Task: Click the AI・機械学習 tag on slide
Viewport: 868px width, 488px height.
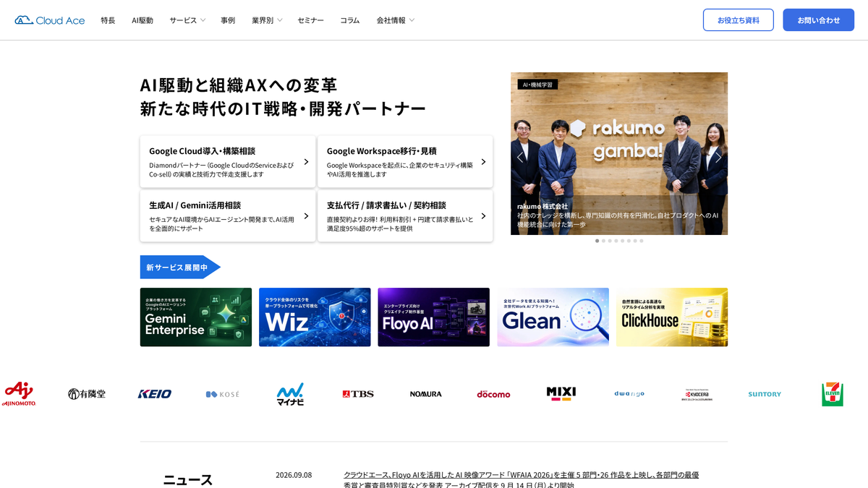Action: [537, 85]
